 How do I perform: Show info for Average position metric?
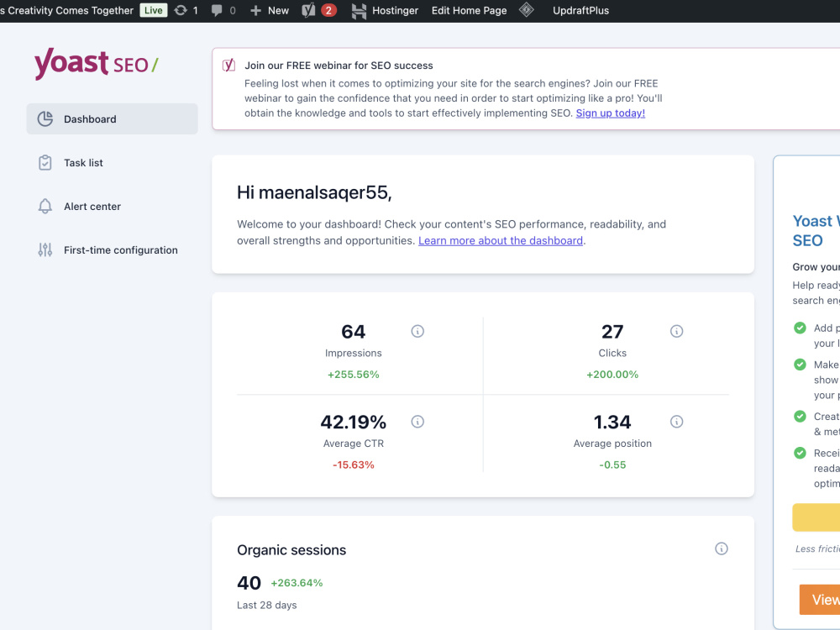[x=676, y=422]
